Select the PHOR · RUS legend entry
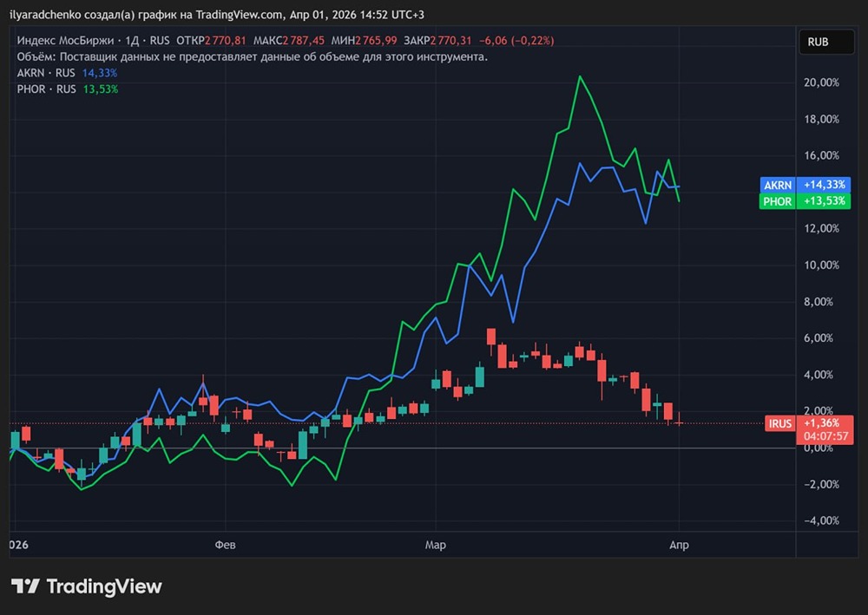The width and height of the screenshot is (868, 615). coord(46,88)
